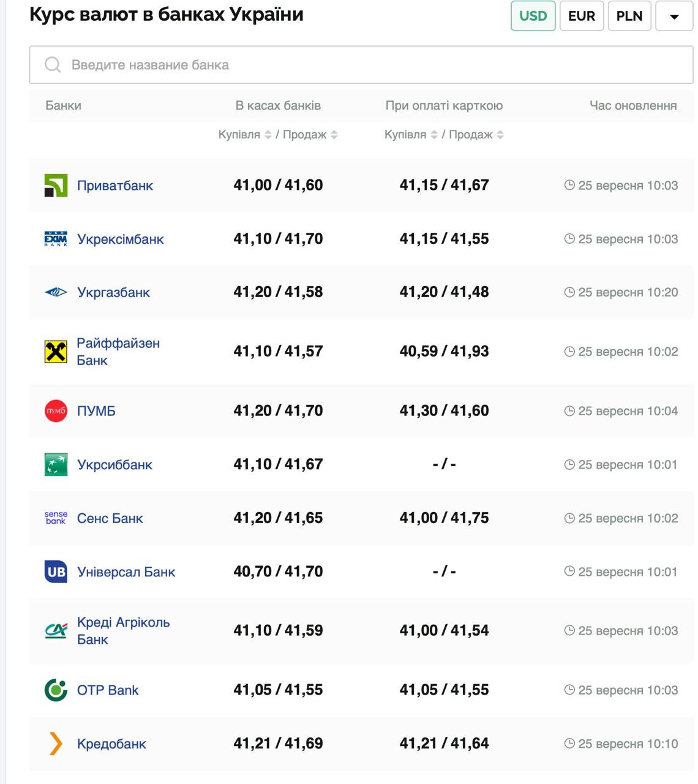Click the Ukreximbank EXIM logo
This screenshot has height=784, width=698.
pyautogui.click(x=56, y=239)
